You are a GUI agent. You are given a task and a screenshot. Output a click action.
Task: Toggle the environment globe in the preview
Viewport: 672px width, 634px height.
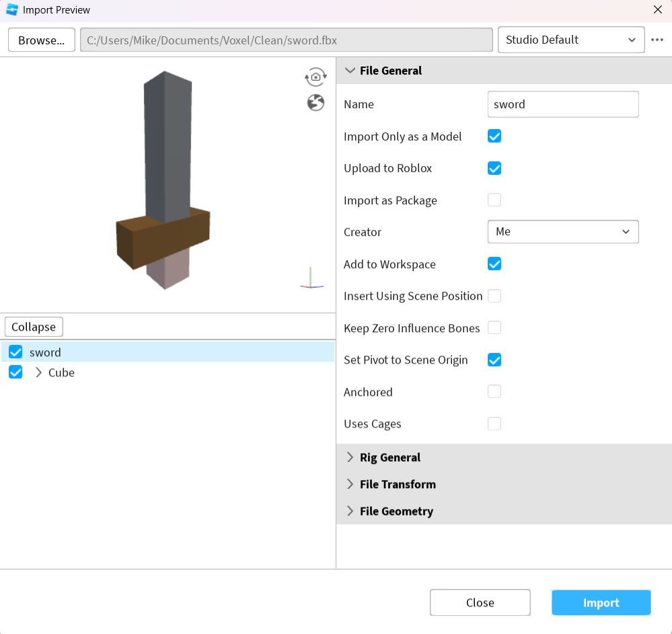click(315, 102)
